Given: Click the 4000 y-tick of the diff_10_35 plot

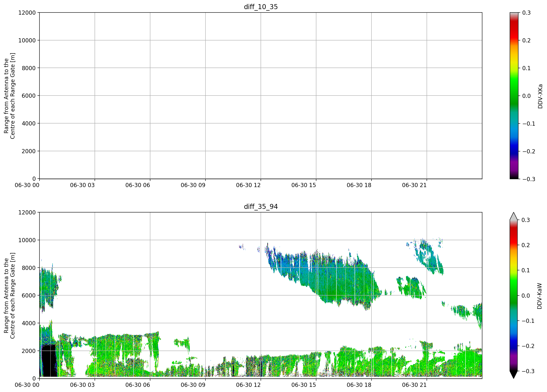Looking at the screenshot, I should coord(29,123).
